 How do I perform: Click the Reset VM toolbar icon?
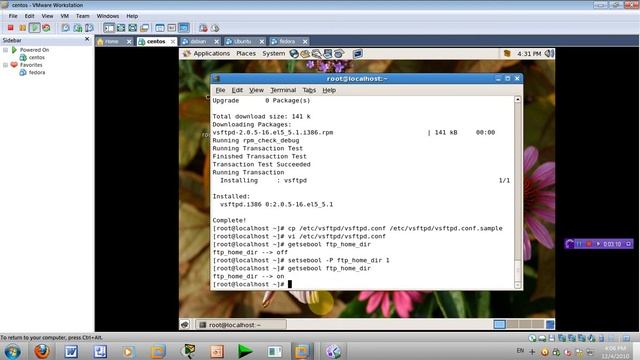point(46,28)
